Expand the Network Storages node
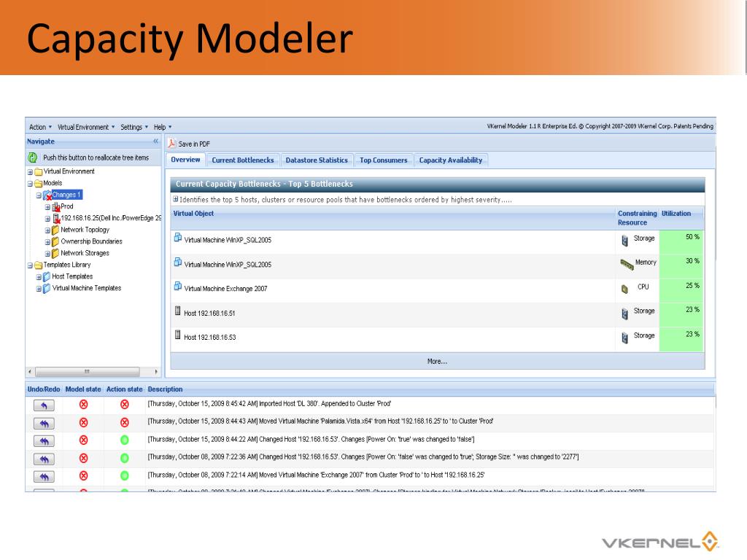The height and width of the screenshot is (560, 747). click(x=47, y=254)
